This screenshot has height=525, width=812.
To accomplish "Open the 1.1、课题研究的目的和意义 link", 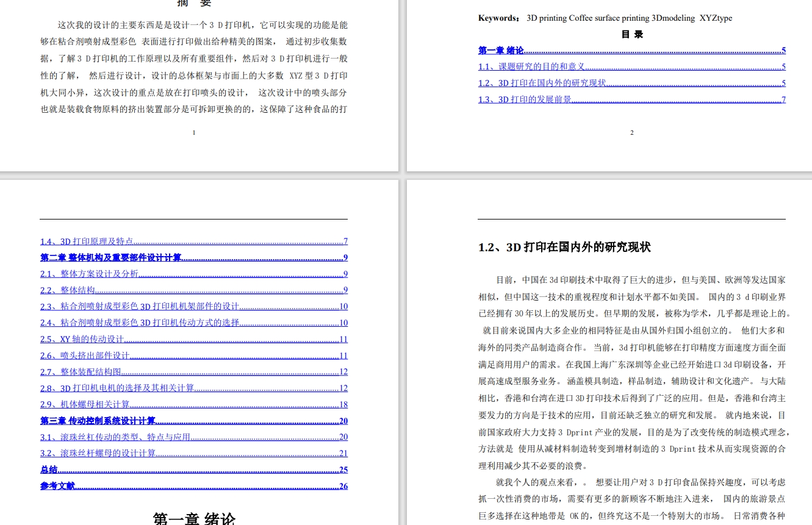I will tap(631, 67).
